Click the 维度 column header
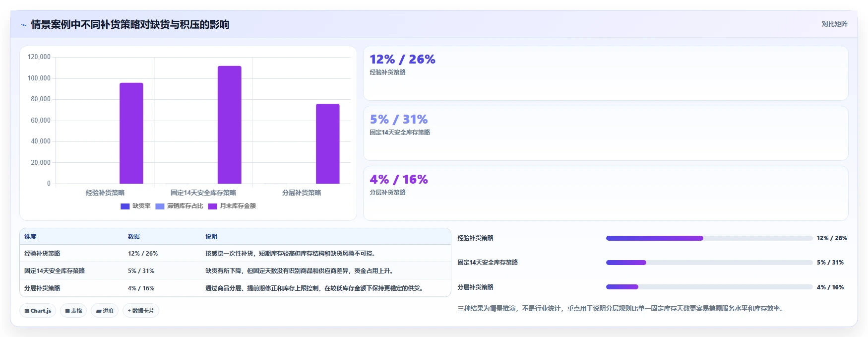 30,237
